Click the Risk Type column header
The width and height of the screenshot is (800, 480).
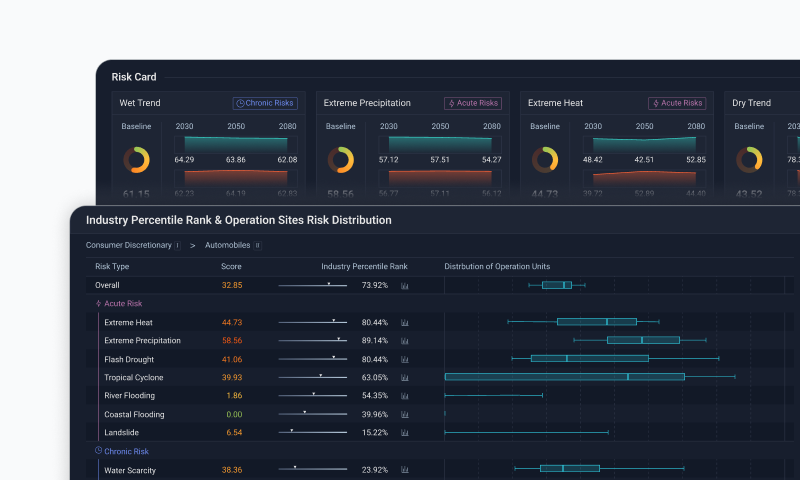[x=112, y=266]
